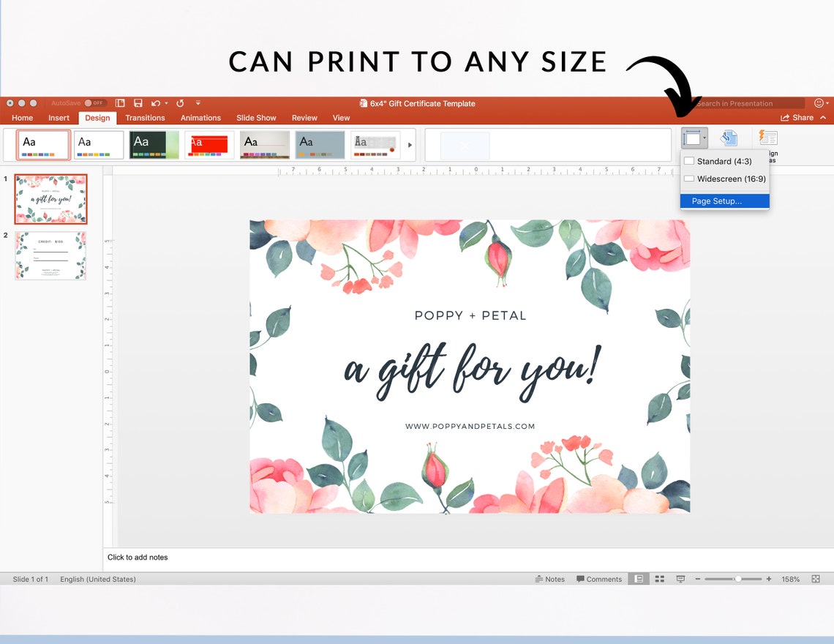
Task: Select the Slide Size icon
Action: (691, 138)
